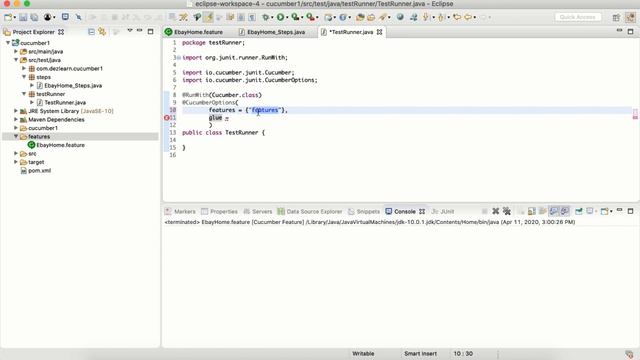The image size is (640, 360).
Task: Click the Save icon in toolbar
Action: tap(23, 17)
